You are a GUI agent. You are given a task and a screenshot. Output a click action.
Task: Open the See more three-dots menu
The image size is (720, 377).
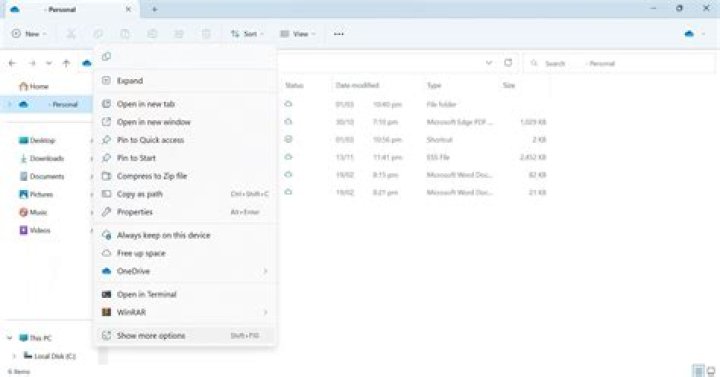(x=339, y=34)
